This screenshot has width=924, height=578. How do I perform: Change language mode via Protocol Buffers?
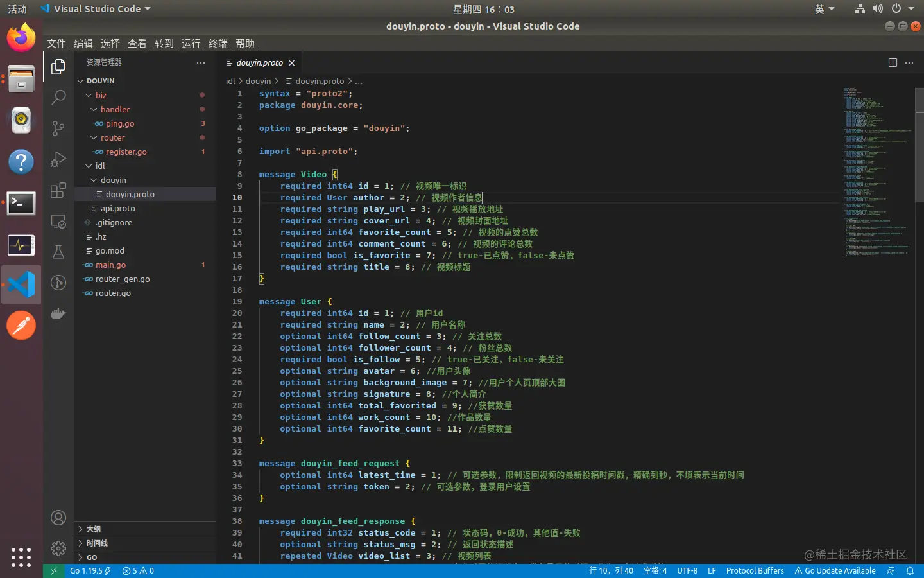coord(755,570)
